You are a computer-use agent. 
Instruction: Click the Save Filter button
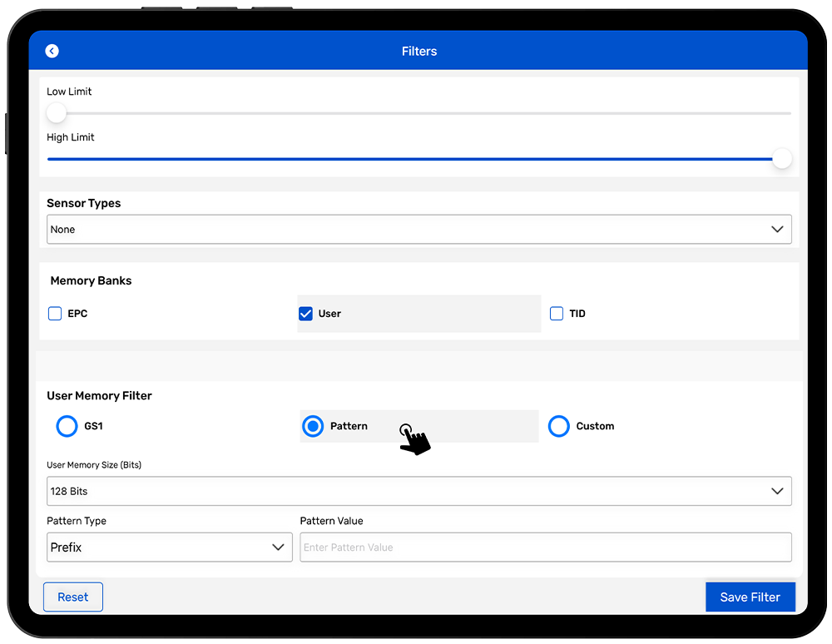pos(750,597)
